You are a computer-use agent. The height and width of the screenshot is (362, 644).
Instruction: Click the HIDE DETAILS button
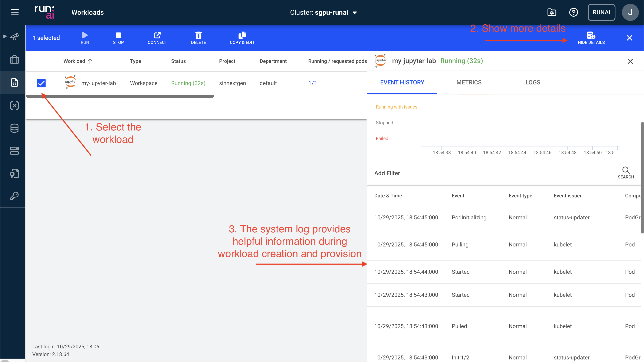pyautogui.click(x=591, y=38)
